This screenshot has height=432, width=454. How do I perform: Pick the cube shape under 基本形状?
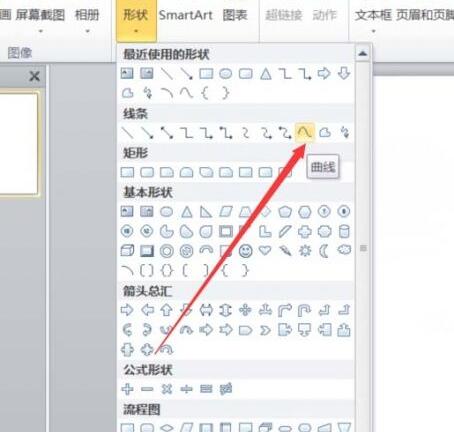127,251
